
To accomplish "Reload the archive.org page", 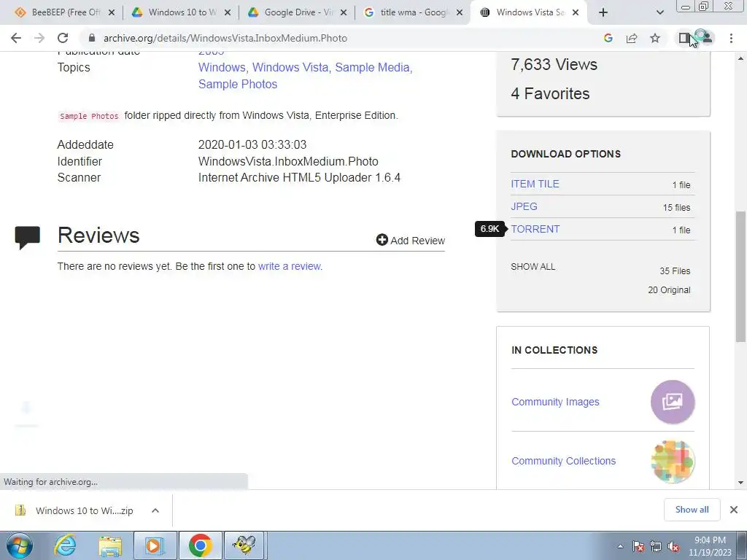I will click(x=63, y=38).
